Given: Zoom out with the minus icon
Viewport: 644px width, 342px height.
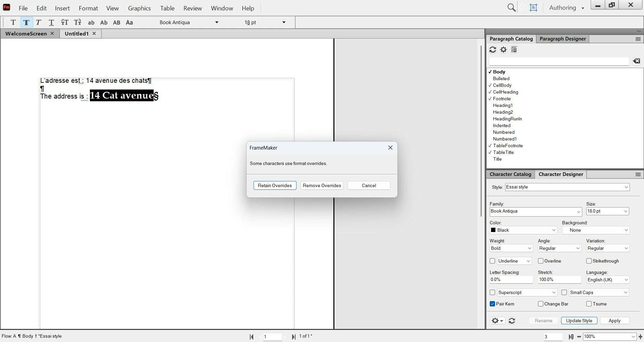Looking at the screenshot, I should click(x=579, y=337).
